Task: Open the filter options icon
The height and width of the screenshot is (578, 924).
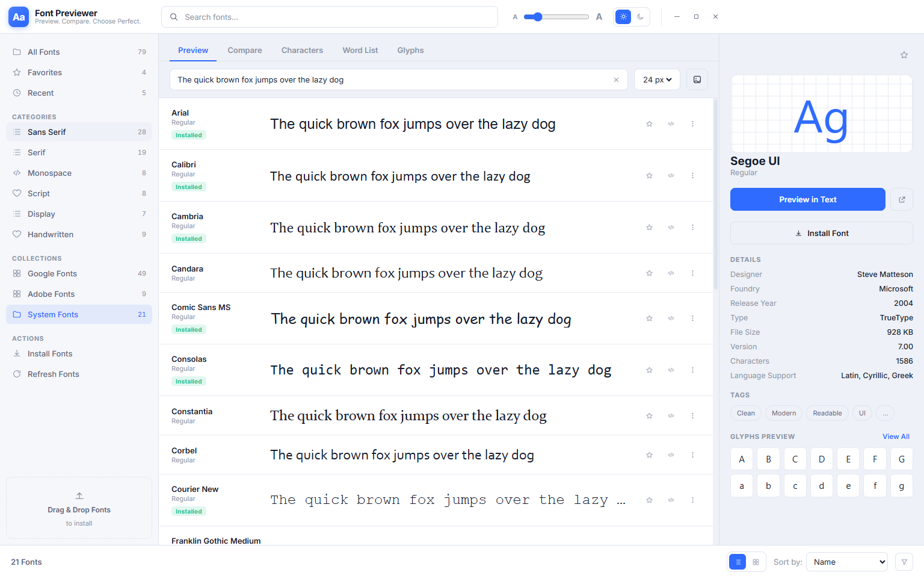Action: point(904,562)
